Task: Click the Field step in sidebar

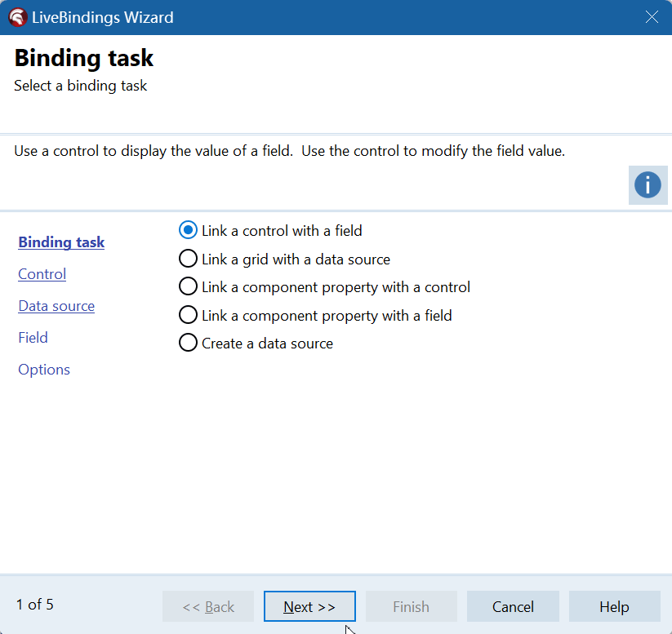Action: pyautogui.click(x=33, y=338)
